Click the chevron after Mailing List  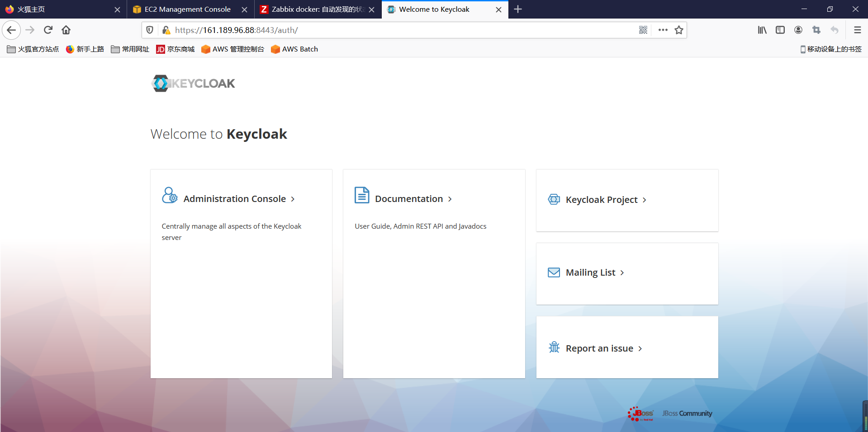pos(622,273)
